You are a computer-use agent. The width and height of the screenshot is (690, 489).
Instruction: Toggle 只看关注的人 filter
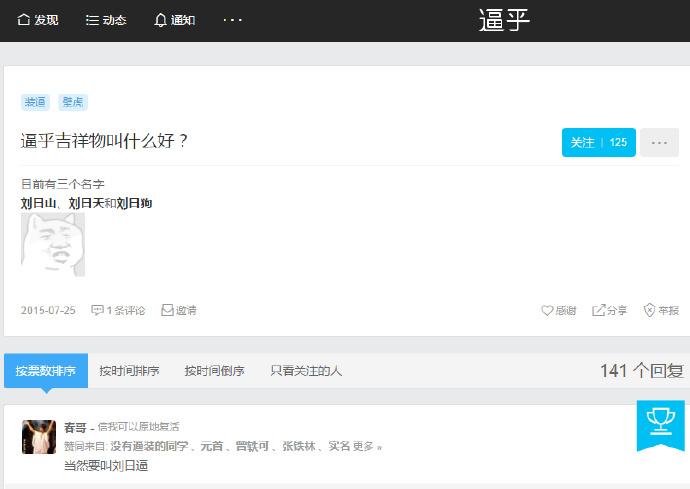pos(306,371)
